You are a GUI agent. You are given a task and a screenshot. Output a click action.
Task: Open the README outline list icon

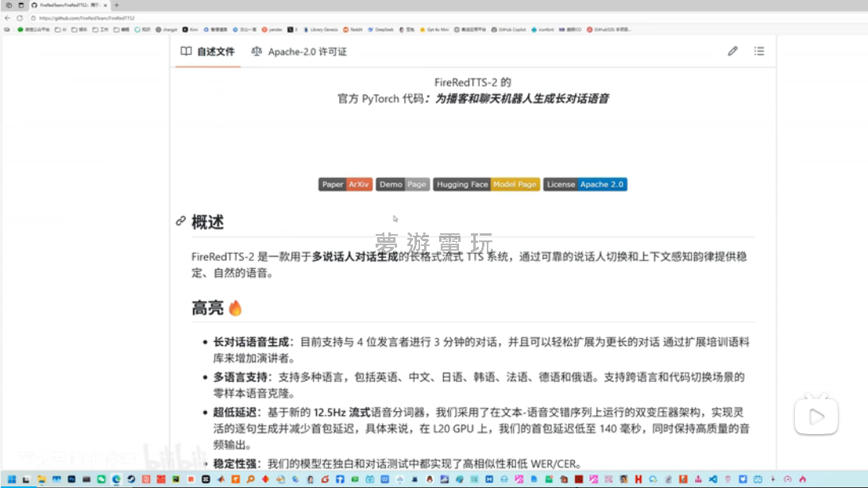758,52
